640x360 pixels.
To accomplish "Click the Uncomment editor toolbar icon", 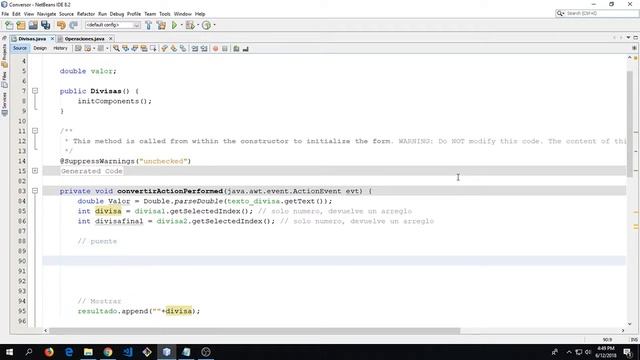I will pos(246,49).
